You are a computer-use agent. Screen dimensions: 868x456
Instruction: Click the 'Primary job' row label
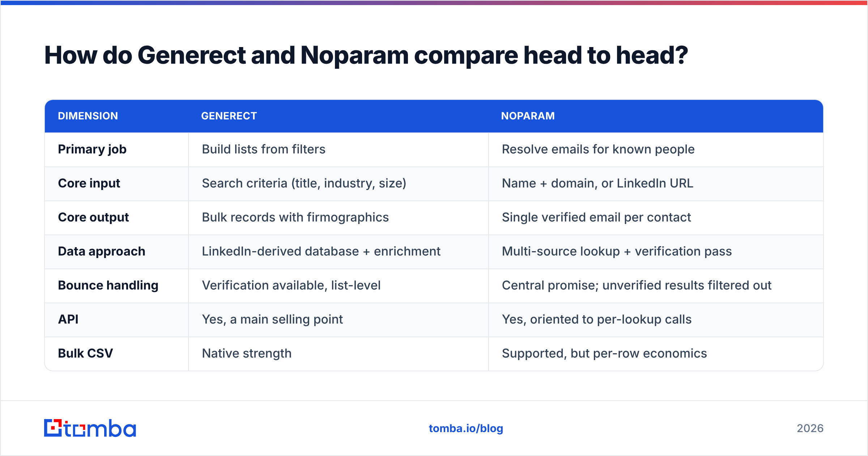pos(92,149)
